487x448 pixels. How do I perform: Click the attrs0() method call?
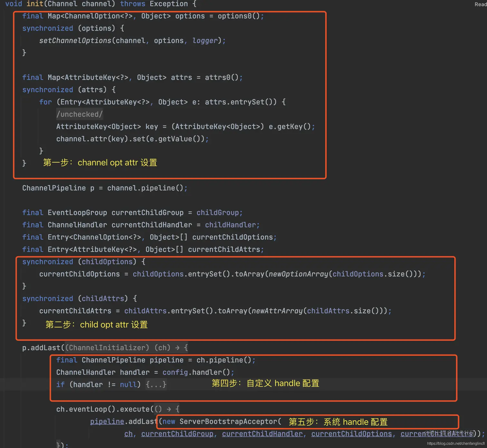[x=222, y=77]
